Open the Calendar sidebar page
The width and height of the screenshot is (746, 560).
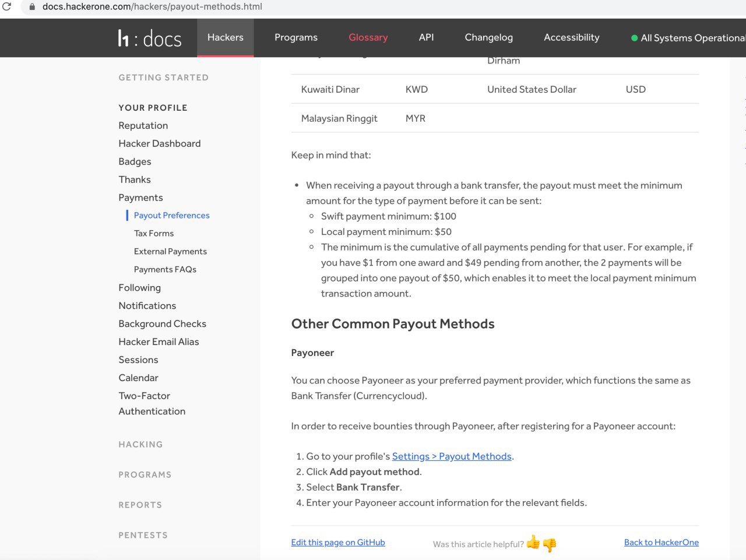[x=139, y=378]
